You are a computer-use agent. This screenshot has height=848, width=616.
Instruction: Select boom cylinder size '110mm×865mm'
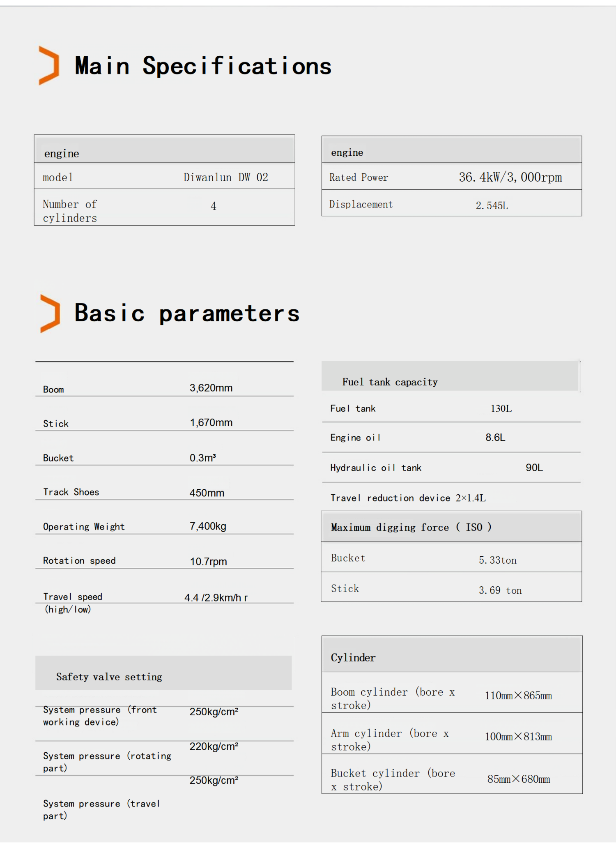point(518,696)
